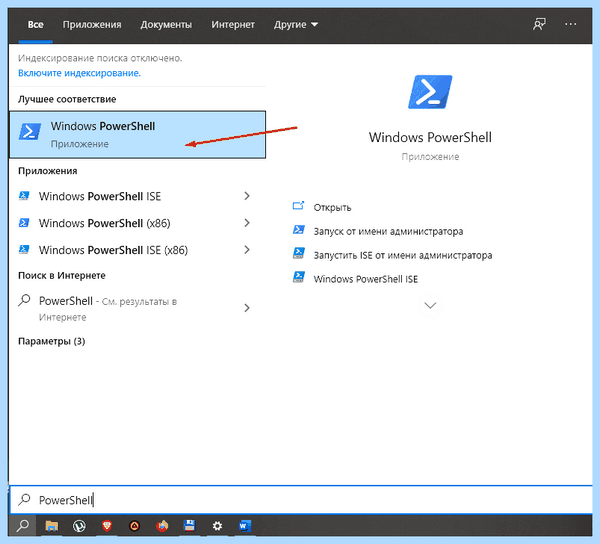Image resolution: width=600 pixels, height=544 pixels.
Task: Click Индексирование поиска отключено notice
Action: [100, 58]
